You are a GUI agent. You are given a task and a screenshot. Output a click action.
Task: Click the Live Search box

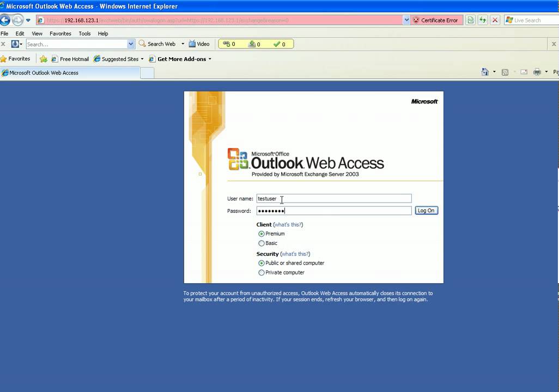532,20
